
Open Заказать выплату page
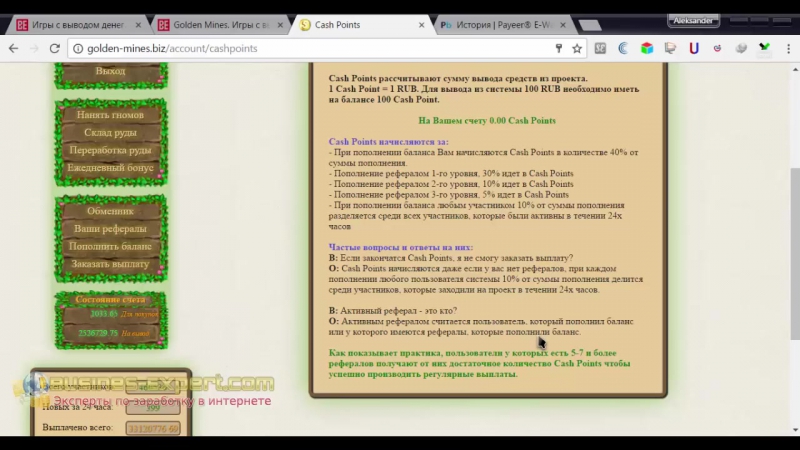[110, 264]
